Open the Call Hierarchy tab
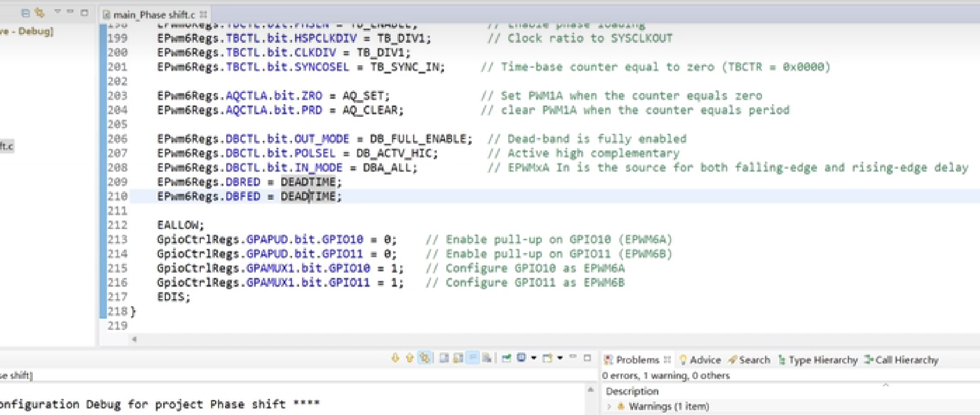The height and width of the screenshot is (415, 980). coord(901,360)
